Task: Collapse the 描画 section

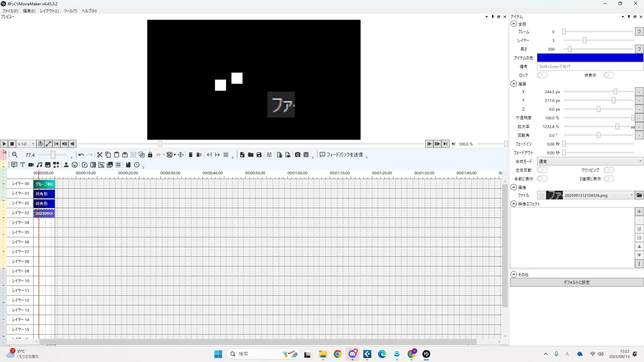Action: [x=514, y=84]
